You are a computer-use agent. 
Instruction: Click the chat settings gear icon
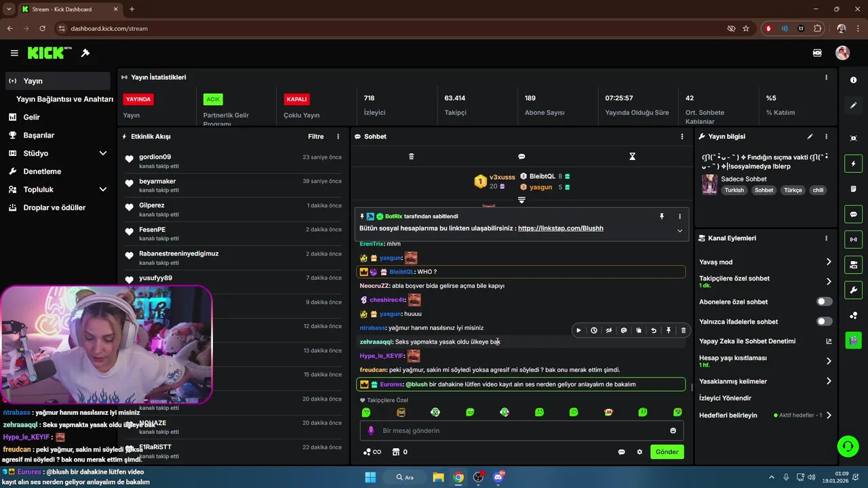tap(639, 451)
